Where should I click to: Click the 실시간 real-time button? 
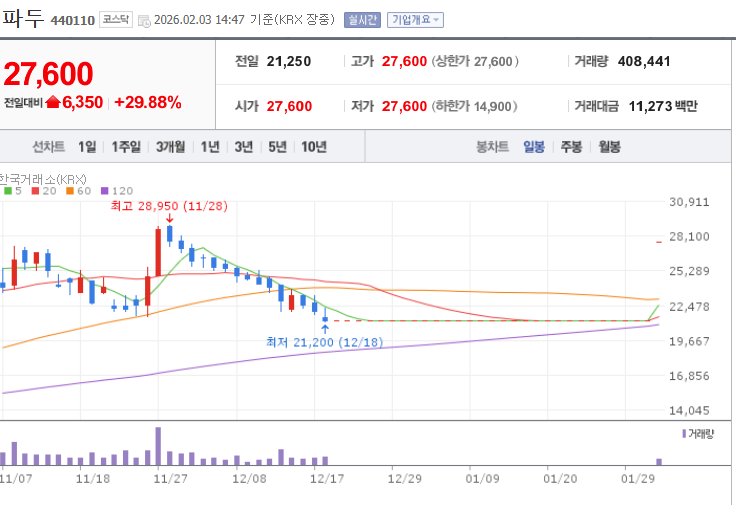tap(362, 20)
